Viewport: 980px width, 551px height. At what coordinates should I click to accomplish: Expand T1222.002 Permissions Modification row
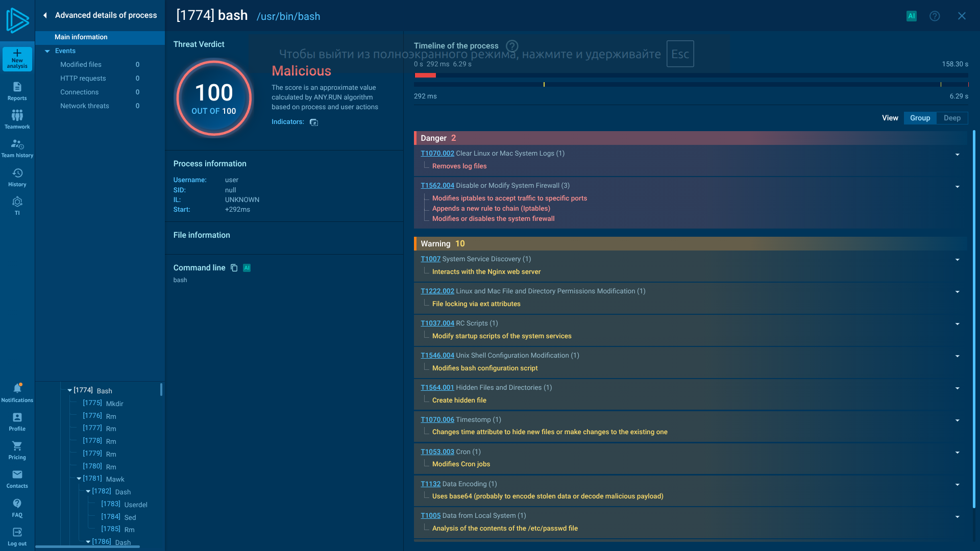tap(957, 292)
